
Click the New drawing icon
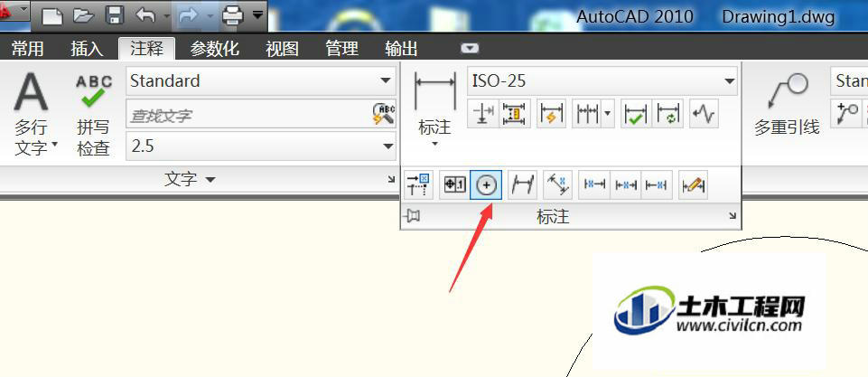point(52,15)
